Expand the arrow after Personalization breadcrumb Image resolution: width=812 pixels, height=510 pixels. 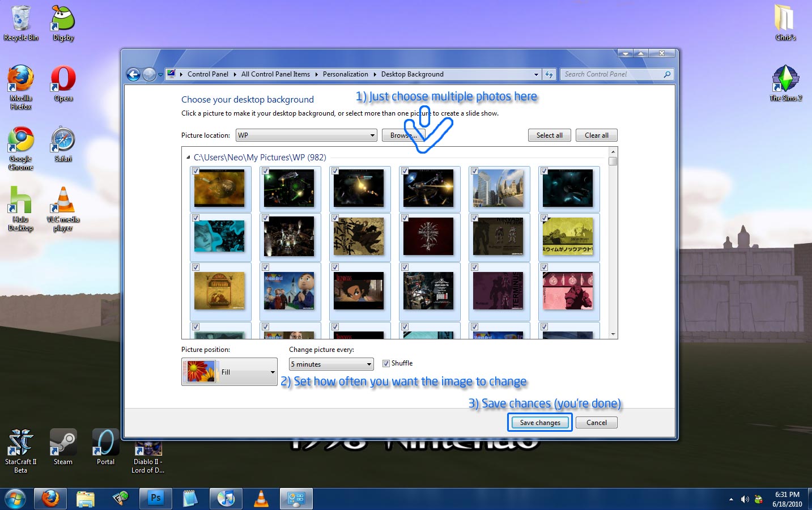(374, 74)
